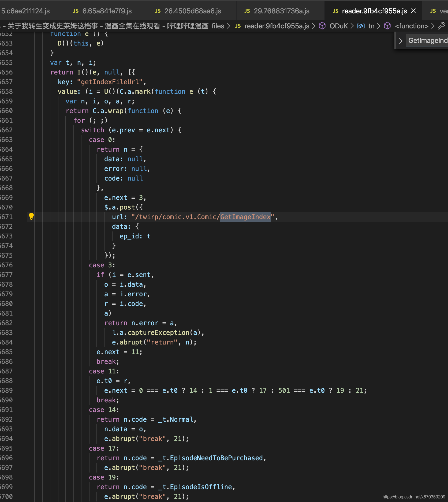Click "D()(this, e)" on line 653
This screenshot has width=448, height=502.
tap(81, 43)
